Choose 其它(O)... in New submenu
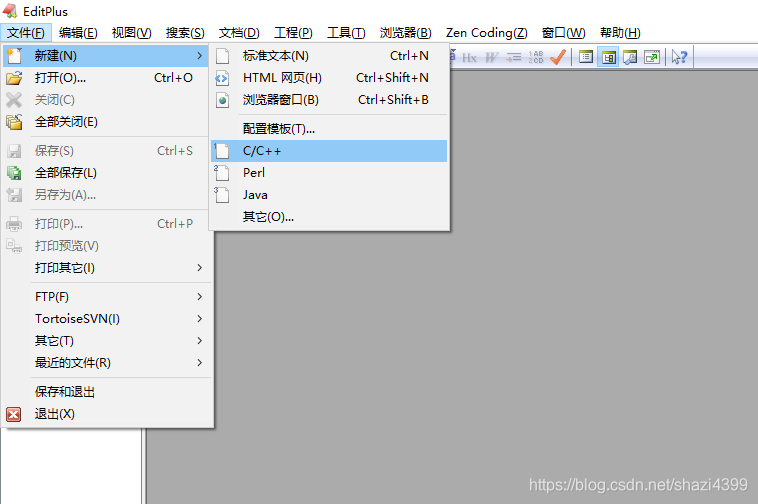Screen dimensions: 758x504 329,216
